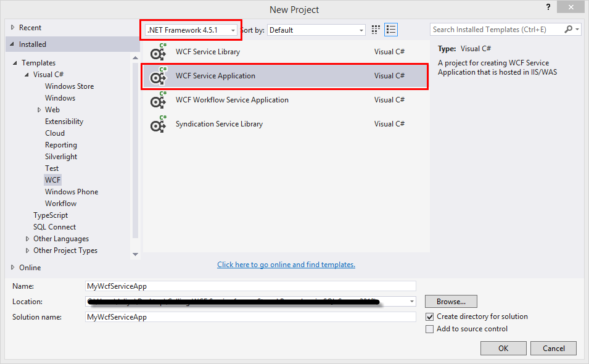Viewport: 589px width, 364px height.
Task: Enable Add to source control checkbox
Action: click(x=430, y=329)
